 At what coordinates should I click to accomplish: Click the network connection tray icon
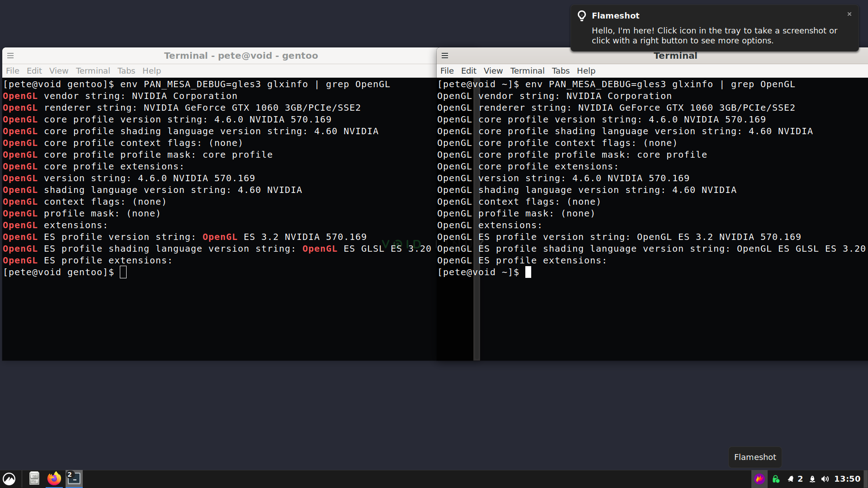812,479
